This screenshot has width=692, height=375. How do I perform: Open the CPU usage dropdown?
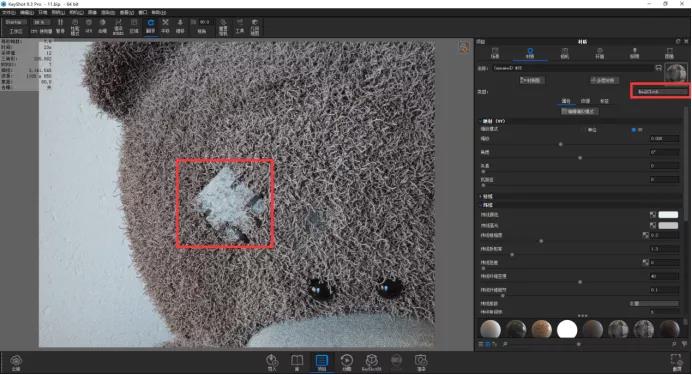[x=40, y=22]
